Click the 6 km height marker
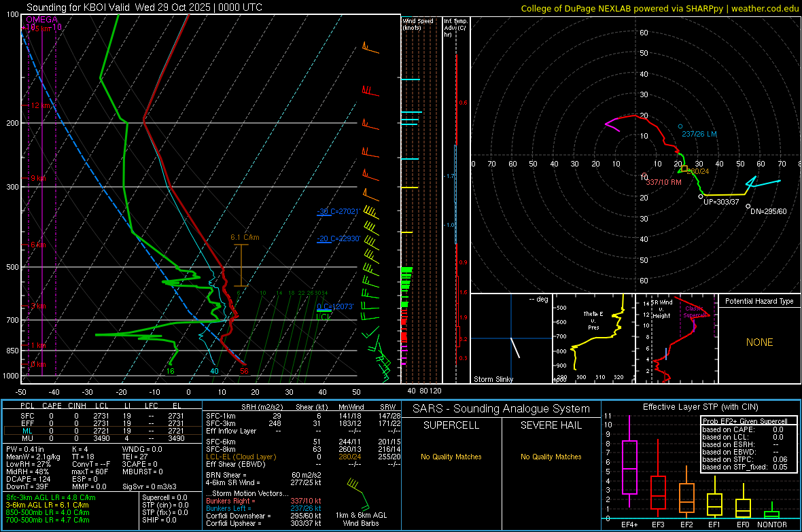This screenshot has height=532, width=802. (38, 245)
